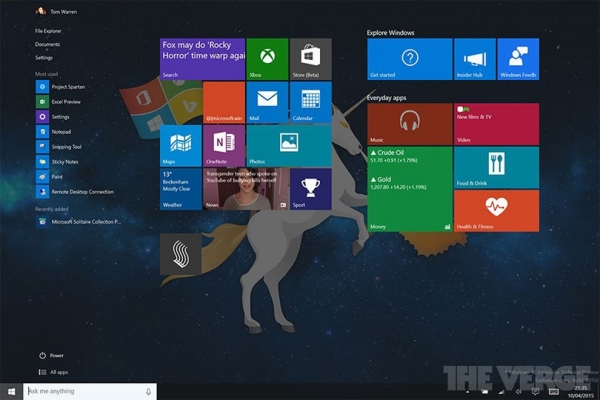Open the Food & Drink tile

pos(496,167)
